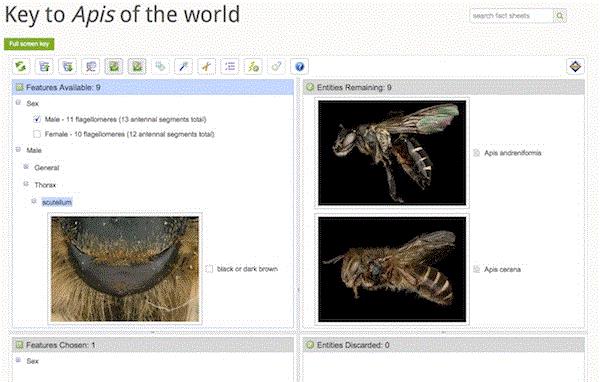Click the diamond icon at toolbar far right
The width and height of the screenshot is (600, 382).
(x=575, y=67)
